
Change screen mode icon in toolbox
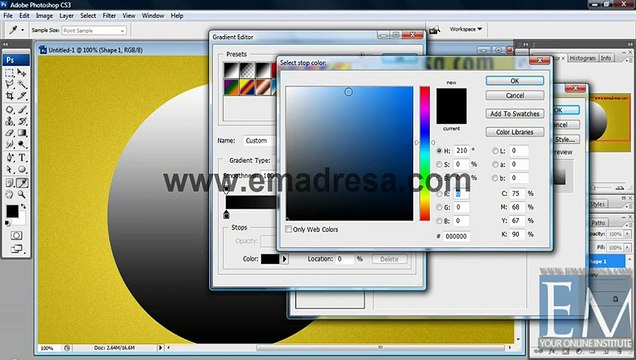pos(17,249)
